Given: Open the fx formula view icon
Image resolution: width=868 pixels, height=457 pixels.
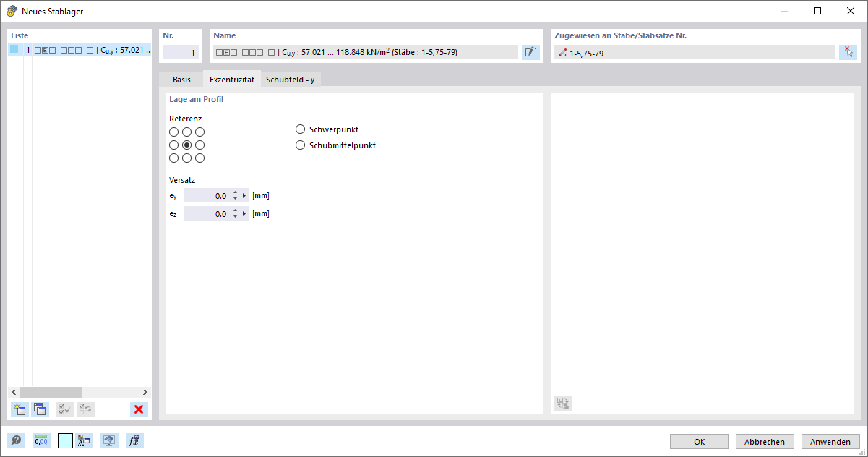Looking at the screenshot, I should [133, 440].
